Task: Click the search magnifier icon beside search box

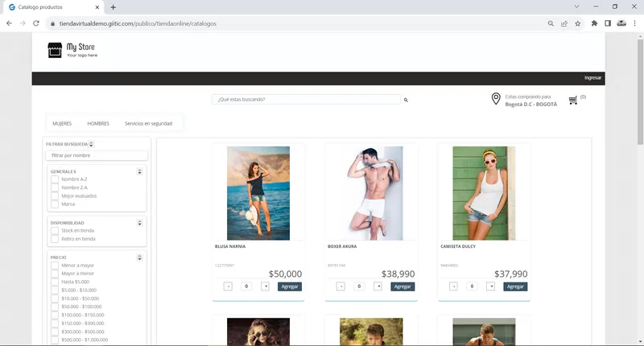Action: coord(406,100)
